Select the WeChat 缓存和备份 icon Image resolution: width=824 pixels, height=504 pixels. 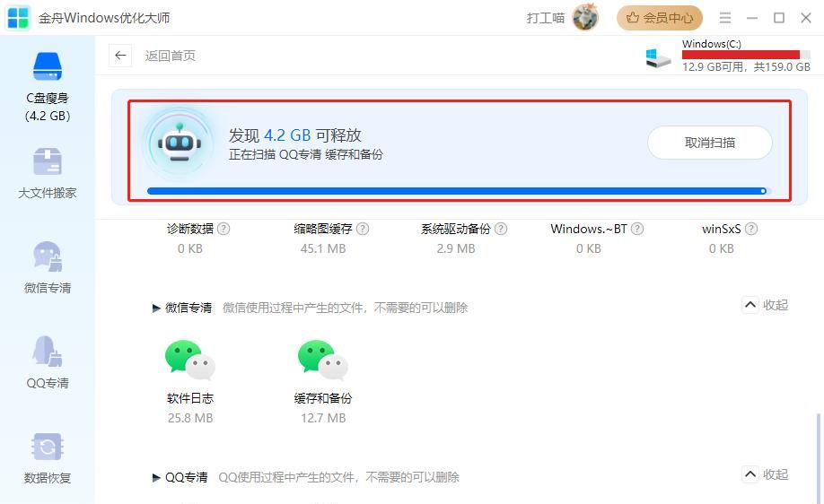322,361
